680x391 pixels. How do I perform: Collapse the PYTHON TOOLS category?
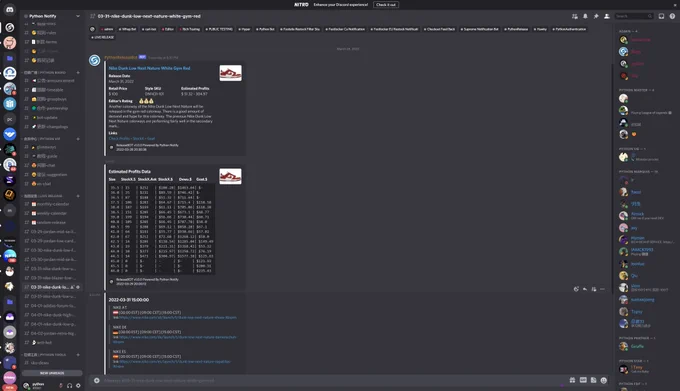click(x=45, y=355)
